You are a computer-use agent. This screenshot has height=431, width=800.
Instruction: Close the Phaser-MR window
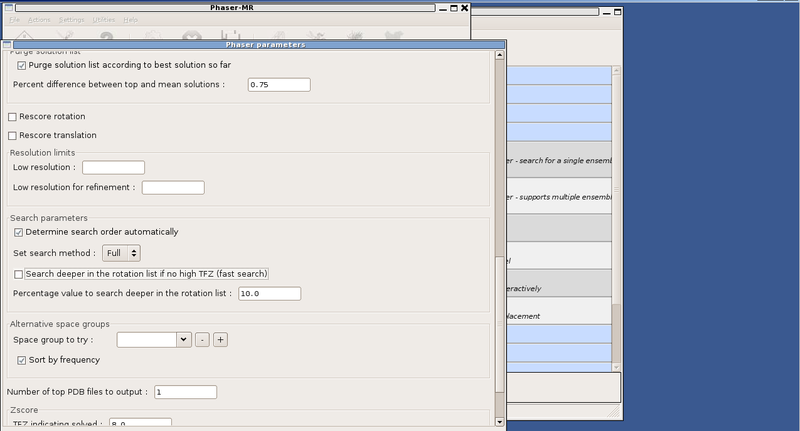coord(463,7)
